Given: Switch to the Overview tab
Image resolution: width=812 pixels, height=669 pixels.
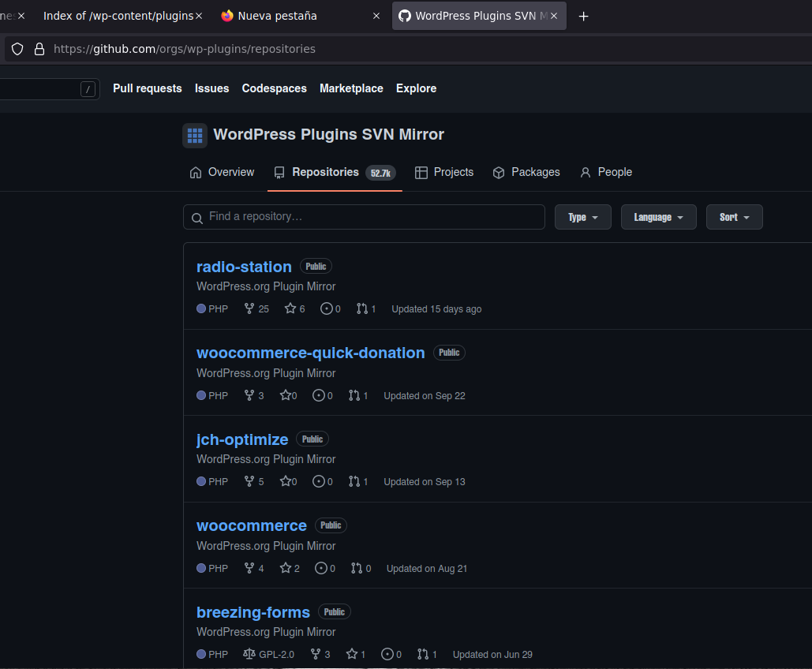Looking at the screenshot, I should 222,172.
